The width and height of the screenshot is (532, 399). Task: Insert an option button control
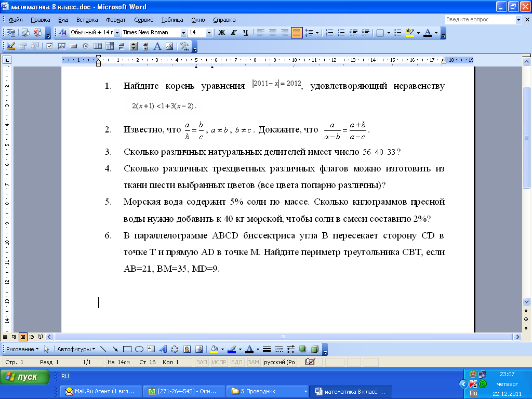pyautogui.click(x=86, y=46)
